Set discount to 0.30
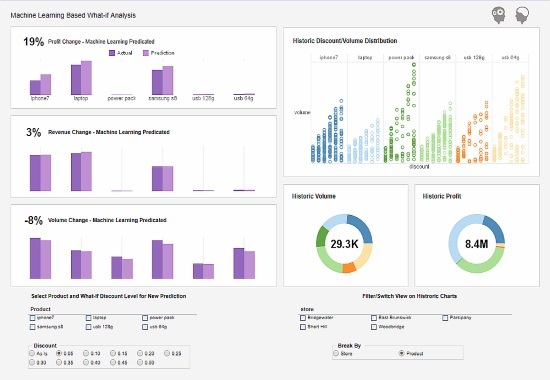This screenshot has height=380, width=550. (32, 362)
